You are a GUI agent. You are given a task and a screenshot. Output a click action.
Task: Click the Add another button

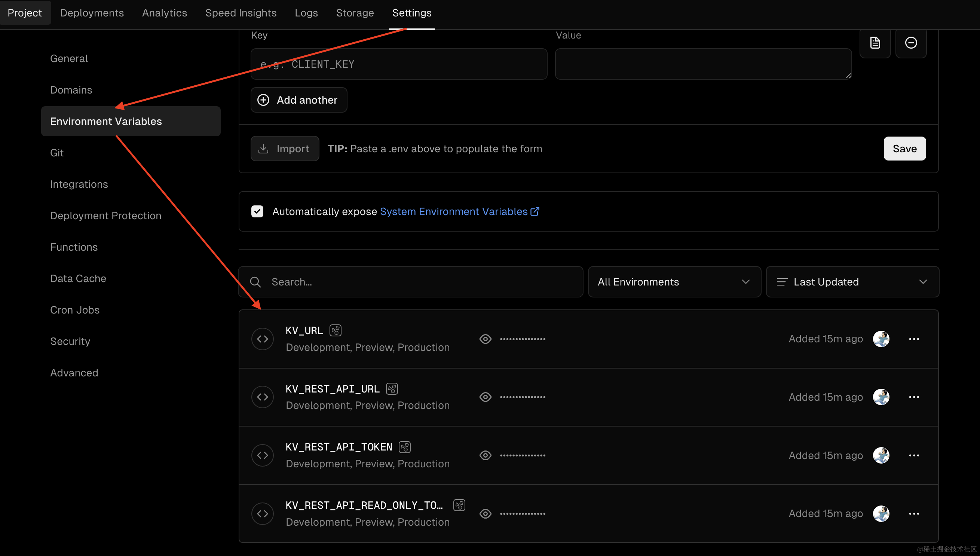click(298, 100)
